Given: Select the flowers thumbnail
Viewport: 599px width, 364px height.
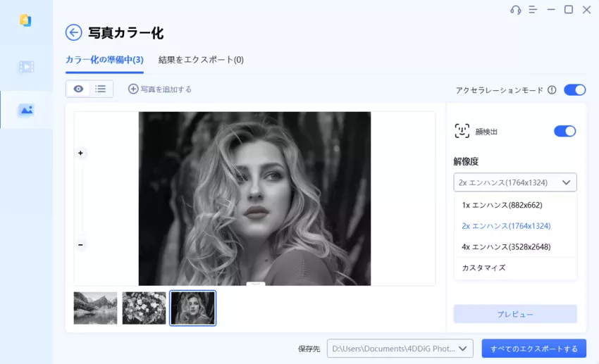Looking at the screenshot, I should [x=144, y=308].
